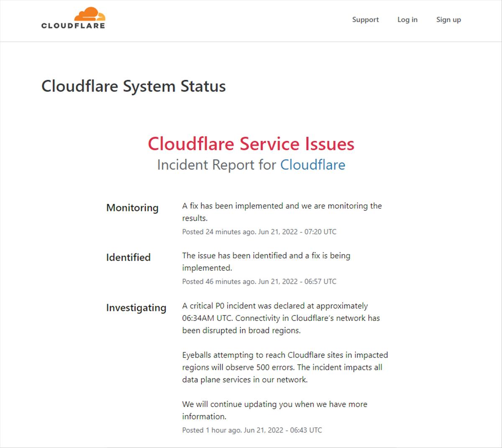Click the Investigating status label

136,308
